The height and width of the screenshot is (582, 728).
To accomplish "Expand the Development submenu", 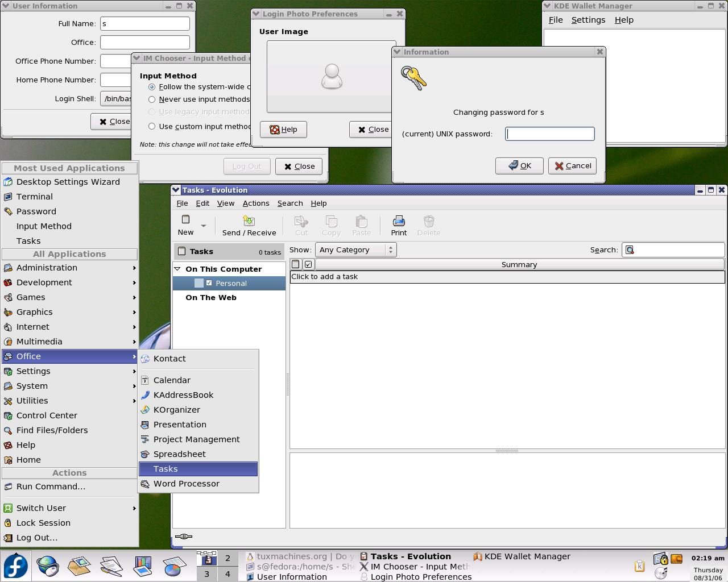I will pos(70,282).
